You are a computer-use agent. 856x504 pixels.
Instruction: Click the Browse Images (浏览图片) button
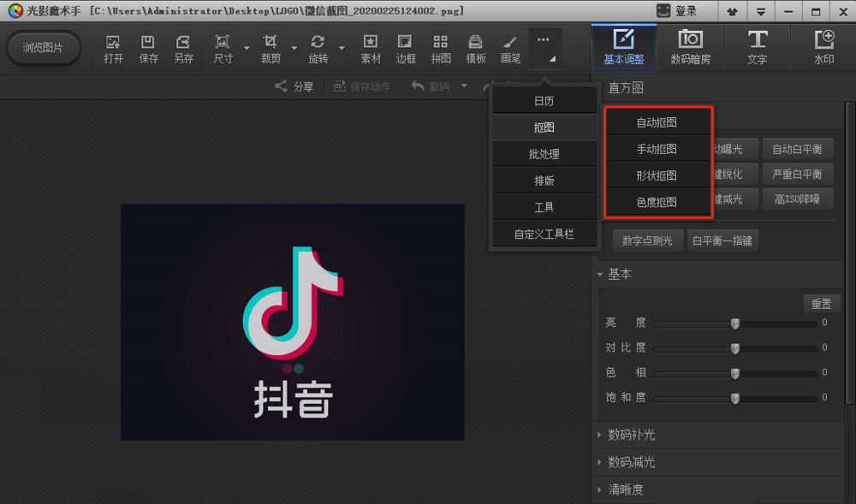pyautogui.click(x=43, y=48)
